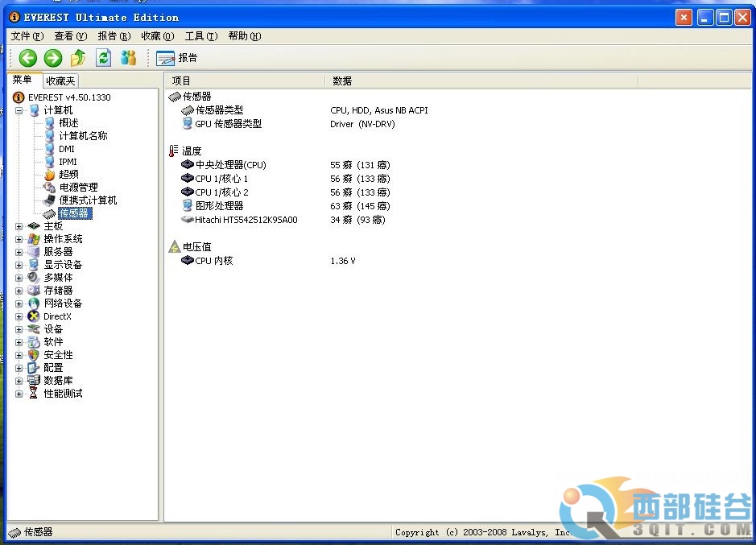Screen dimensions: 756x545
Task: Expand the 设备 tree node
Action: tap(19, 329)
